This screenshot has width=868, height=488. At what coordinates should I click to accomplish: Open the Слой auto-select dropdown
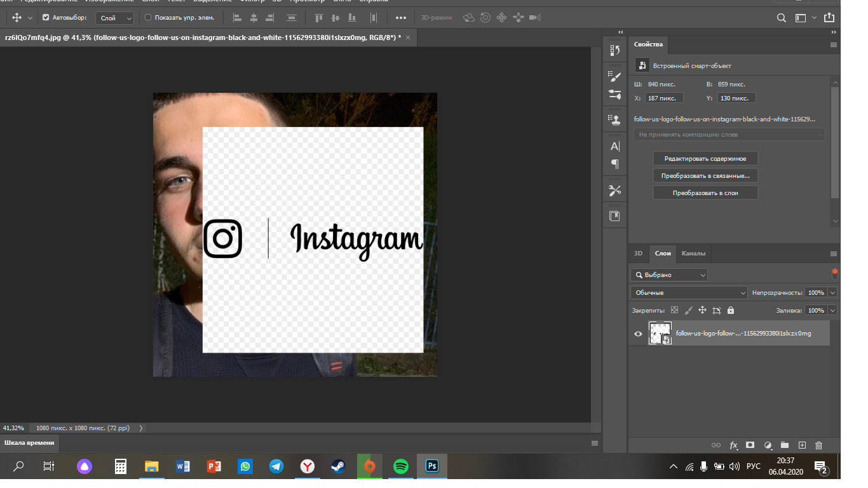click(x=116, y=18)
